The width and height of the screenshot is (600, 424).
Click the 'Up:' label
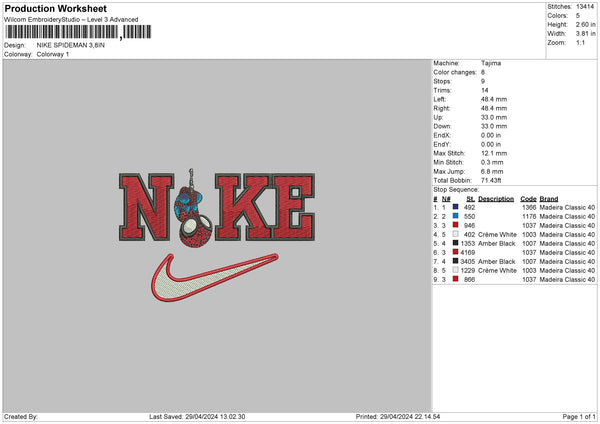tap(438, 117)
